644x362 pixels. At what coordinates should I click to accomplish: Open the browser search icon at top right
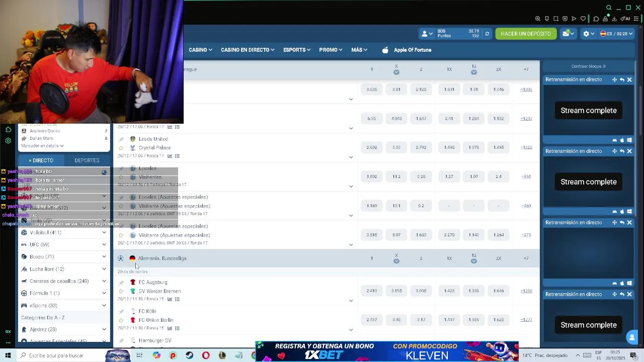click(x=609, y=8)
